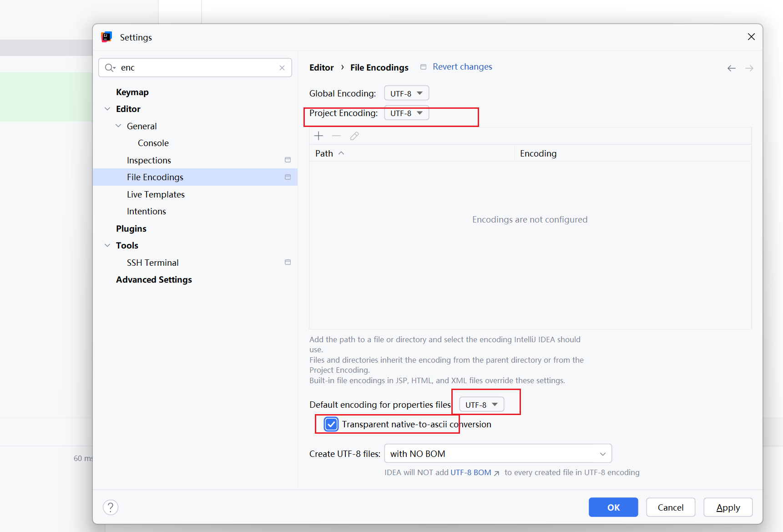Viewport: 783px width, 532px height.
Task: Navigate forward with the right arrow icon
Action: tap(749, 68)
